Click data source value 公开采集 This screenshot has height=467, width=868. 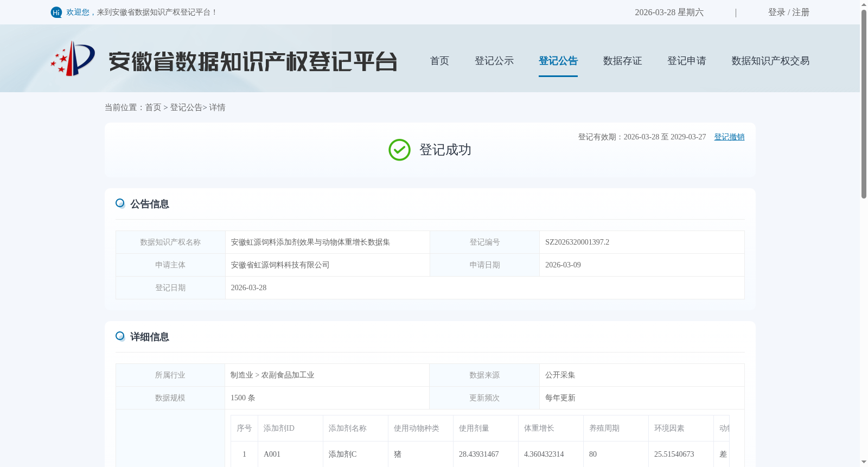click(560, 375)
